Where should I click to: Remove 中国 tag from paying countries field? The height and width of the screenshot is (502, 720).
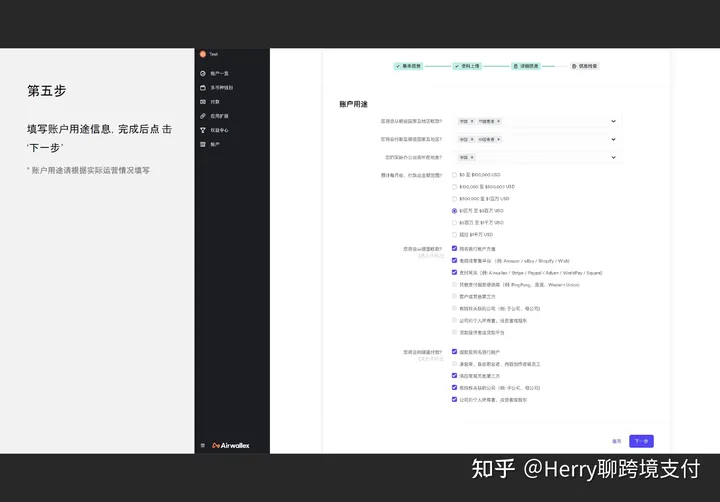point(472,139)
